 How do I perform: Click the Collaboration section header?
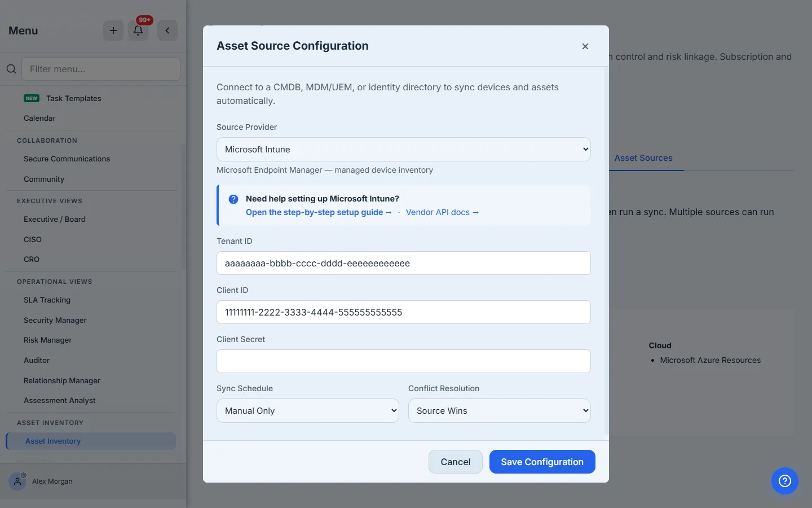47,141
